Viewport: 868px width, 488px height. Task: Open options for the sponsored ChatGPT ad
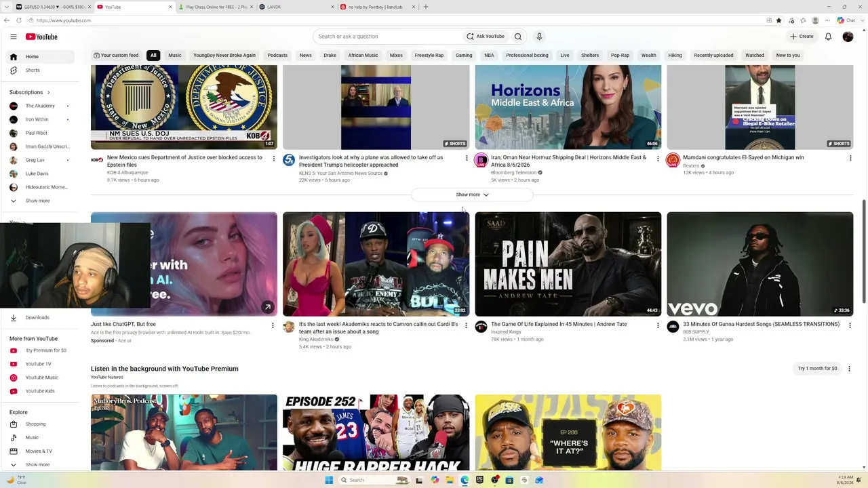[273, 325]
